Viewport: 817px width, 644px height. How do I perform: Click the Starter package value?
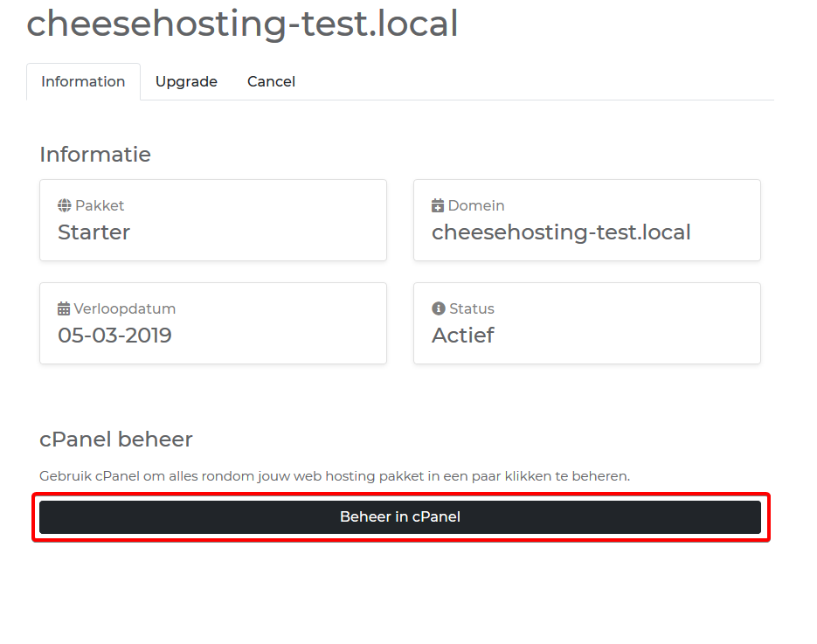pyautogui.click(x=94, y=232)
